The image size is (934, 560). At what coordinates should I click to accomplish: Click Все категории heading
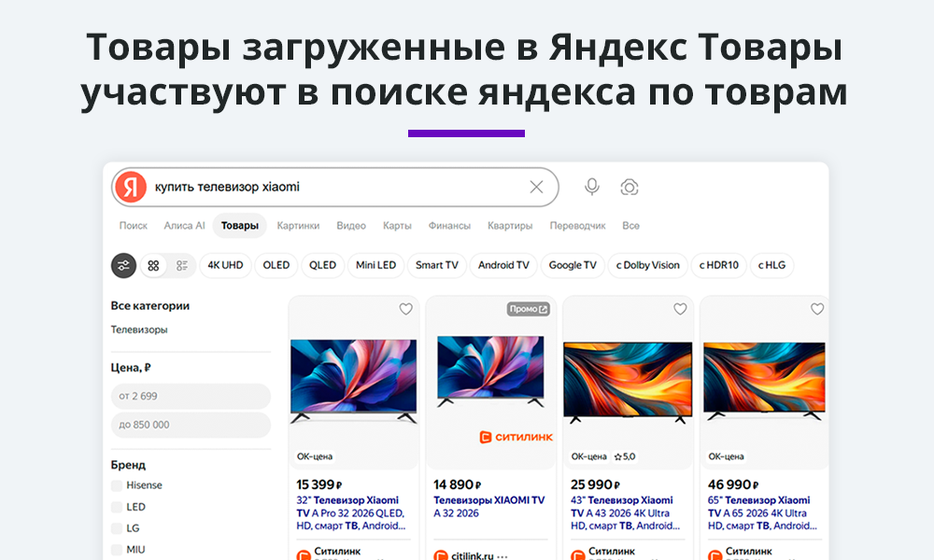click(150, 306)
